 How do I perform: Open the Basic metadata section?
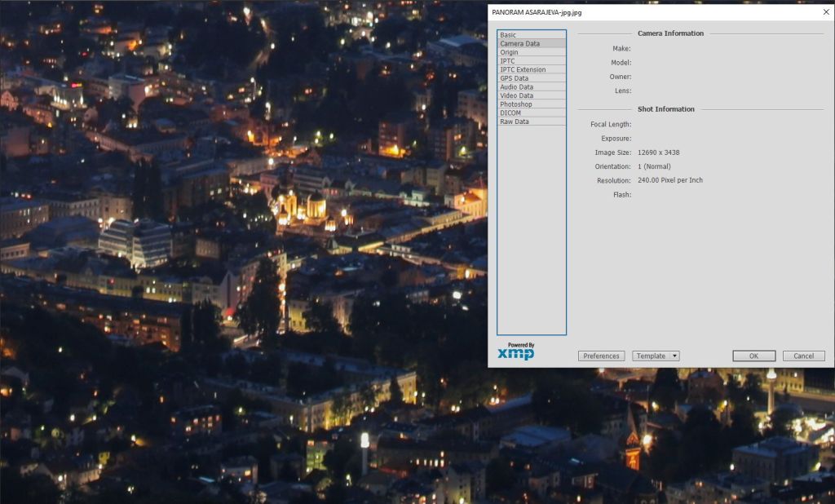[508, 35]
